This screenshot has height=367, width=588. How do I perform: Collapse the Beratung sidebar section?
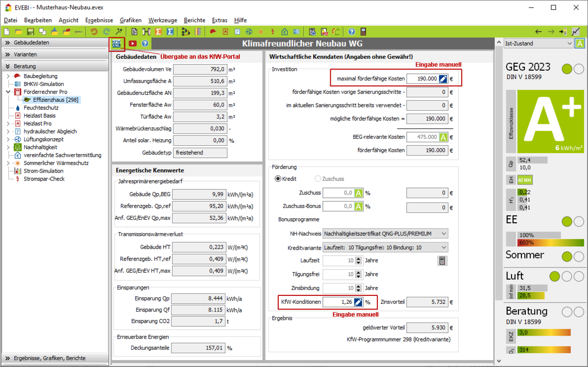54,66
